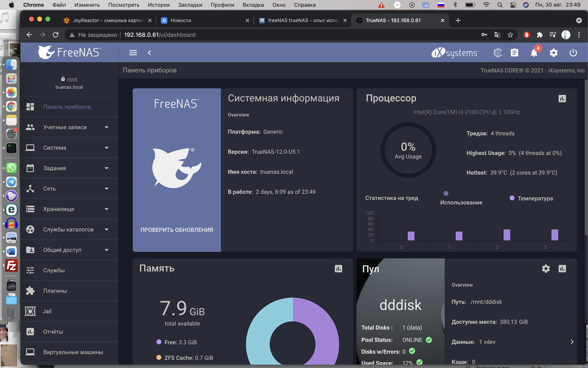
Task: Toggle the hamburger side menu button
Action: pos(133,53)
